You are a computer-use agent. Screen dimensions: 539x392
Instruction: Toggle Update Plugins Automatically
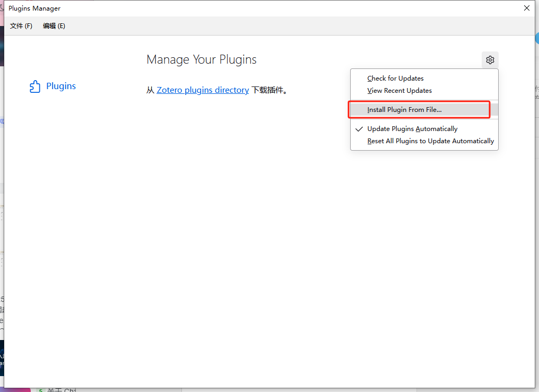coord(424,129)
